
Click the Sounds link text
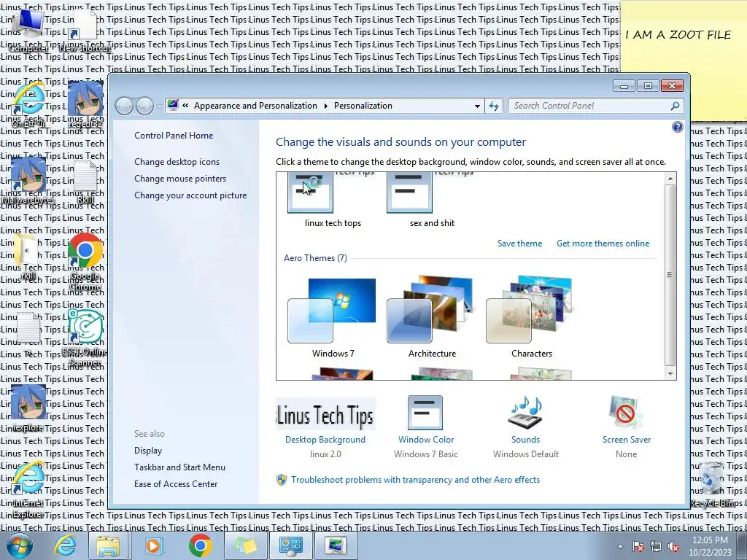(525, 440)
